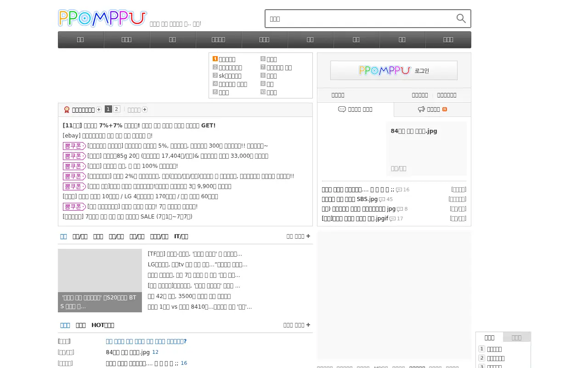Open the deal mentioning SALE
This screenshot has width=588, height=368.
click(127, 216)
